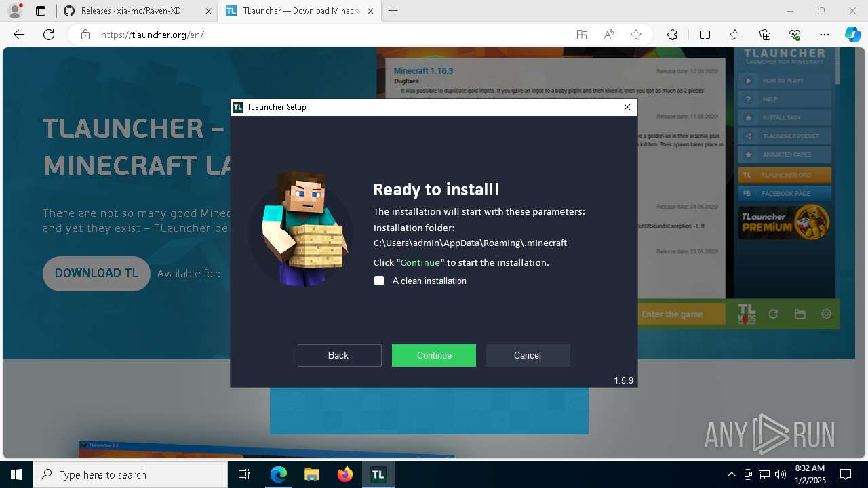Click the browser back arrow
Screen dimensions: 868x488
[18, 35]
